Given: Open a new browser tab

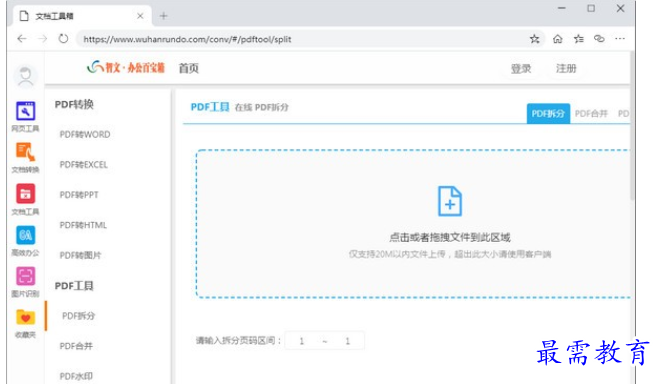Looking at the screenshot, I should point(164,16).
